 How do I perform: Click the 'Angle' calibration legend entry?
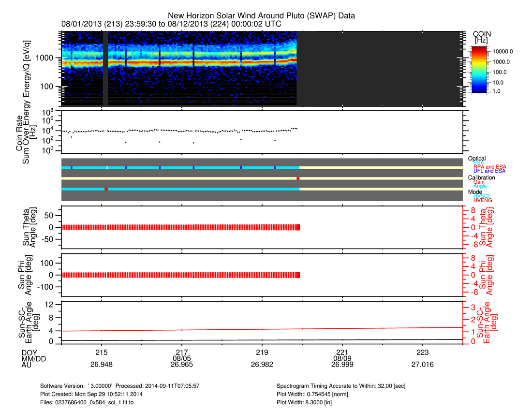pos(480,186)
